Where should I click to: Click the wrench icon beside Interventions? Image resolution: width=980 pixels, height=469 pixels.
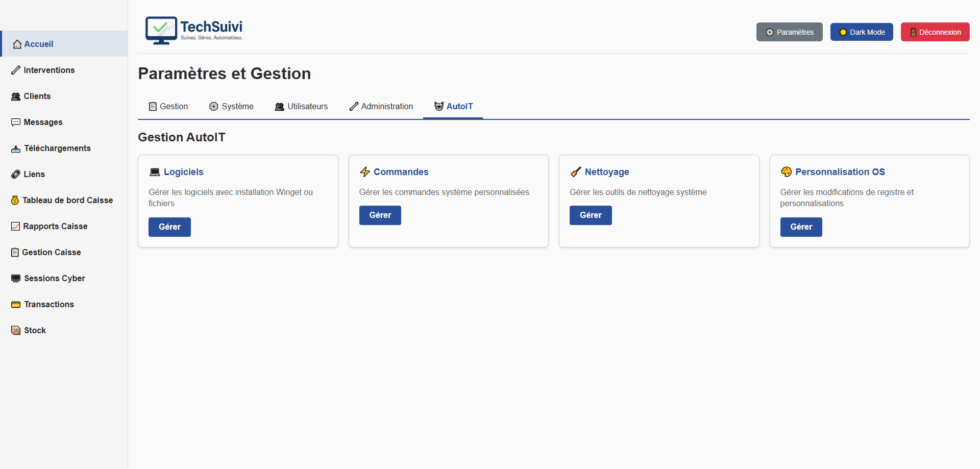click(x=16, y=70)
